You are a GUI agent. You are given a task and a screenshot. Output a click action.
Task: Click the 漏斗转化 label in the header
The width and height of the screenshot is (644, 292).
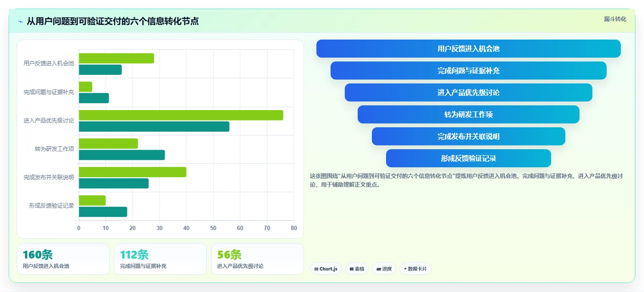[615, 19]
